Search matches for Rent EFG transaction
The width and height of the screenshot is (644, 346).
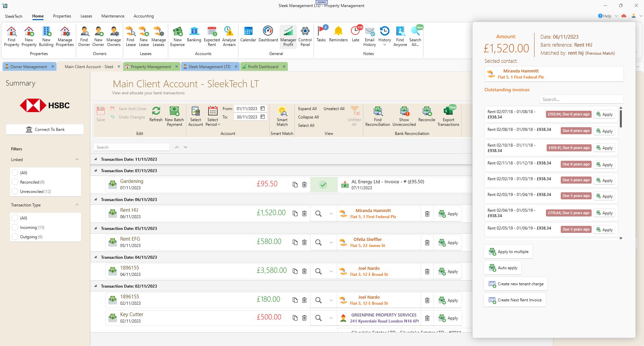pyautogui.click(x=318, y=242)
